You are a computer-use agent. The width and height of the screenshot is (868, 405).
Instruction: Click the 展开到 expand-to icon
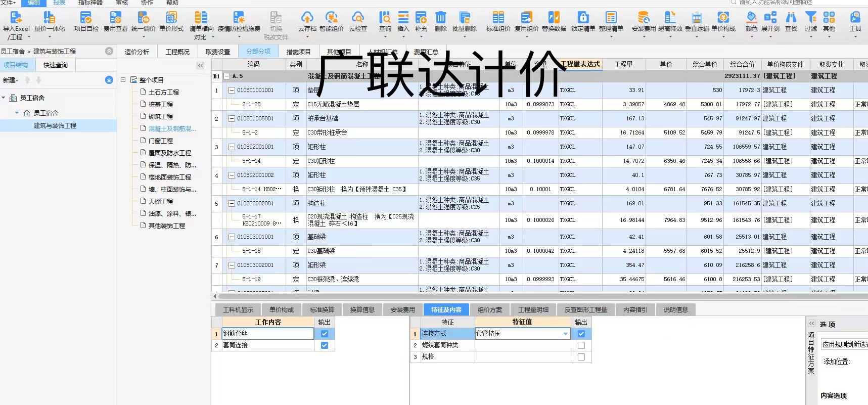770,18
